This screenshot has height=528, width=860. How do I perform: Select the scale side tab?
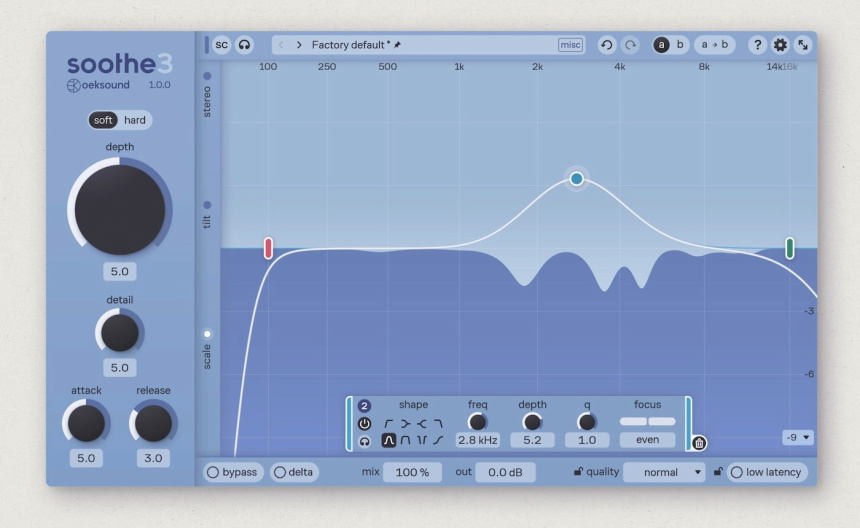point(207,349)
